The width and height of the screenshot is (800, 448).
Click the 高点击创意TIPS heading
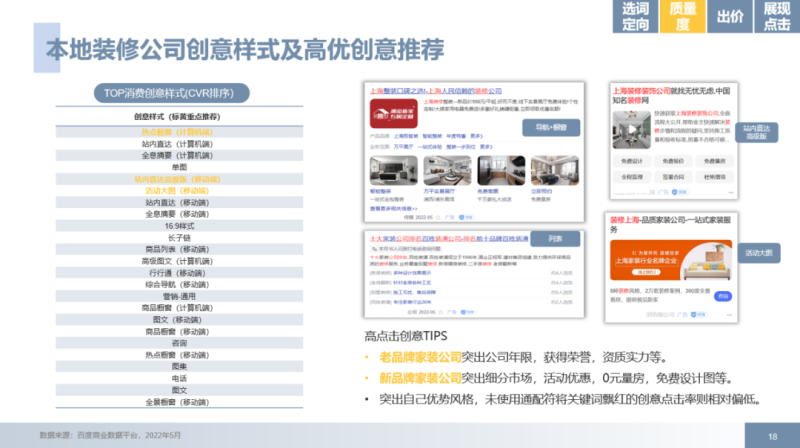click(406, 336)
